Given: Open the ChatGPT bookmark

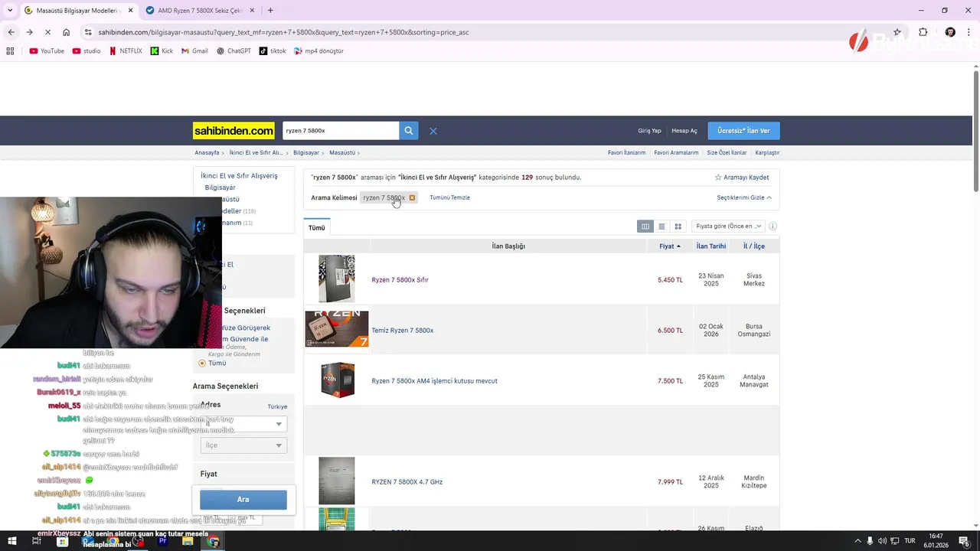Looking at the screenshot, I should click(x=234, y=51).
